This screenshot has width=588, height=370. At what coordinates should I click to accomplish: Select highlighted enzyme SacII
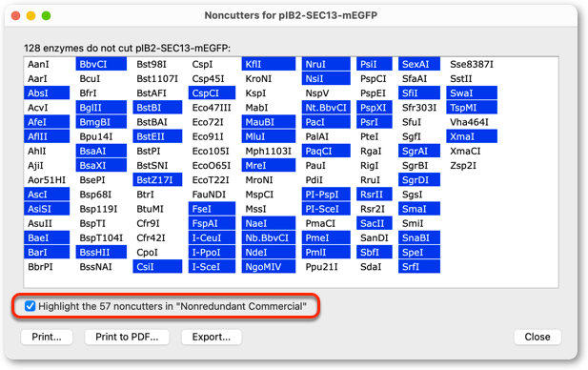(x=375, y=223)
